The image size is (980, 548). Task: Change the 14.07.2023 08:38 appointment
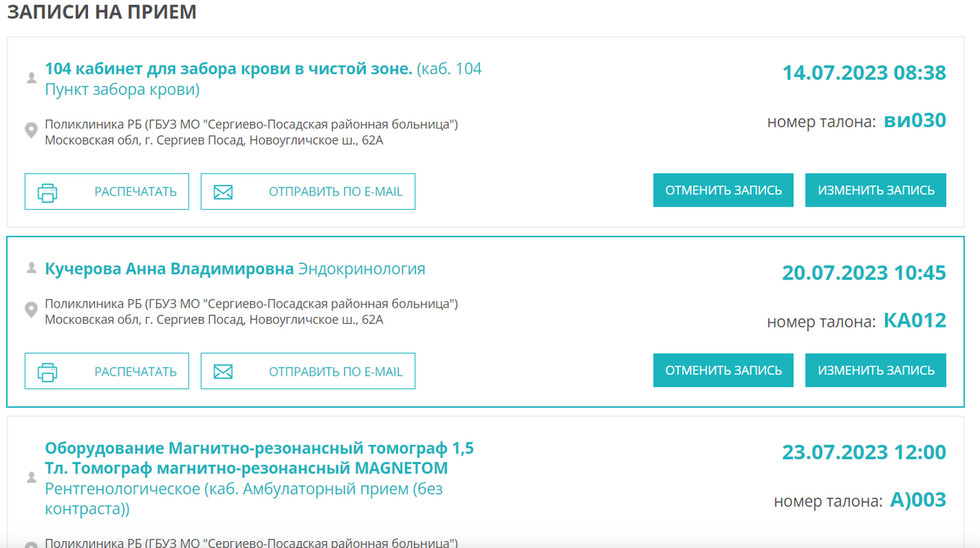tap(876, 191)
